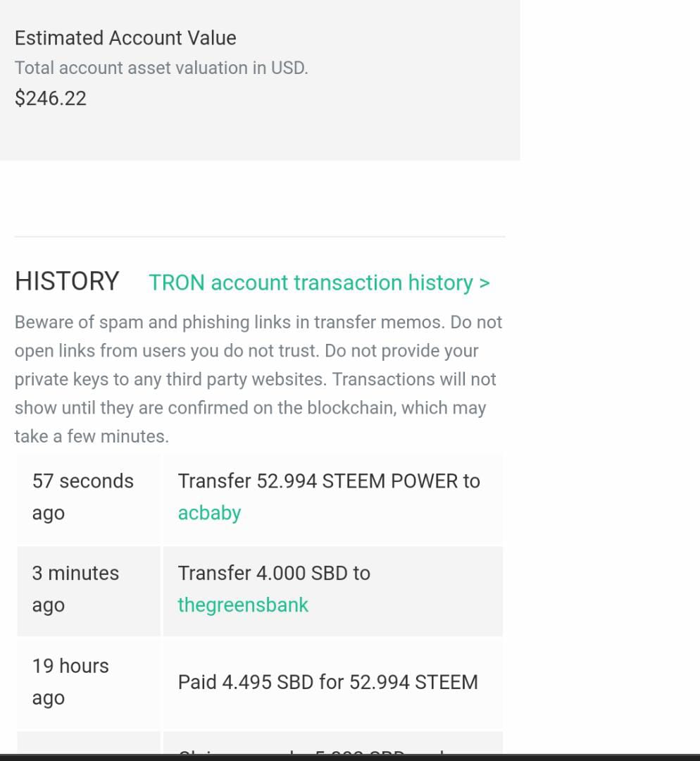Click 'Transfer 52.994 STEEM POWER to' text
This screenshot has height=761, width=700.
329,481
